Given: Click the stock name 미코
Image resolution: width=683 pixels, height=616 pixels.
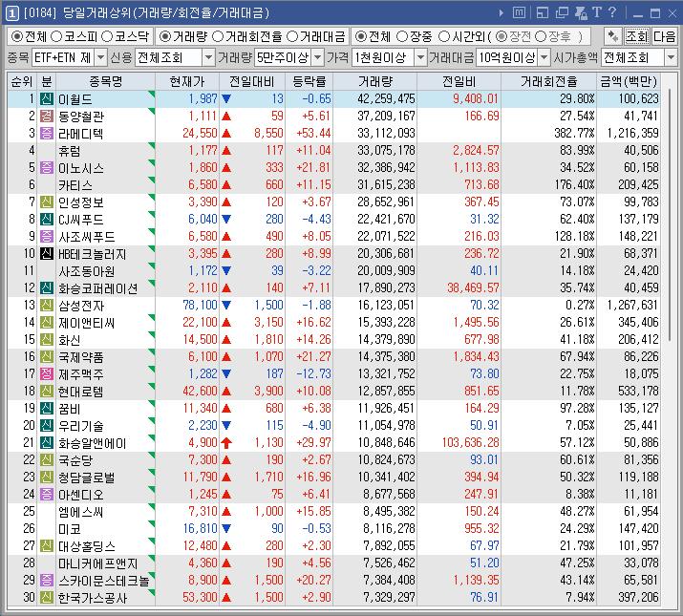Looking at the screenshot, I should click(x=70, y=528).
